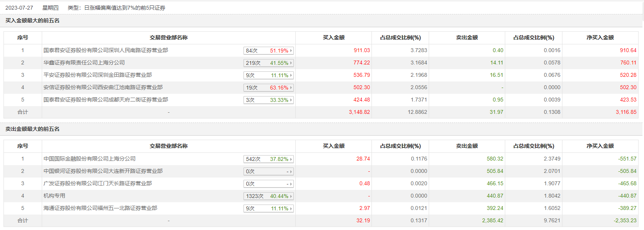
Task: Open 海通证券福州五一北路证券营业部 link
Action: 100,208
